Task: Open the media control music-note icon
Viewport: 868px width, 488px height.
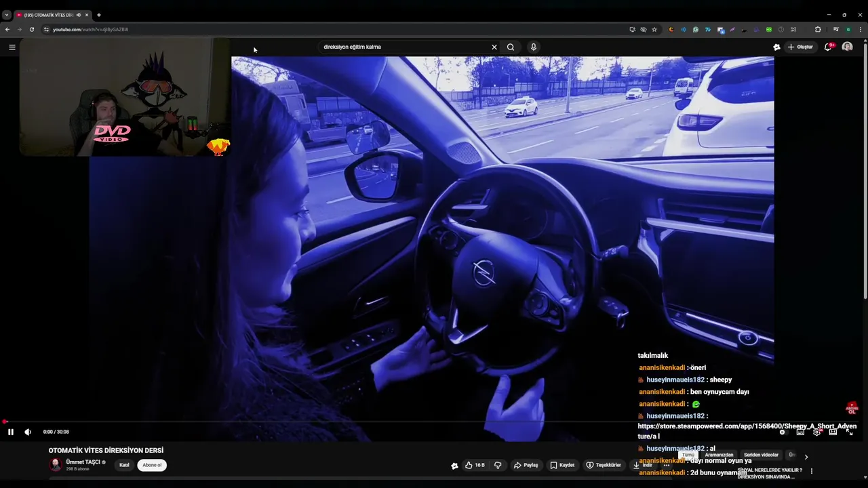Action: pyautogui.click(x=836, y=29)
